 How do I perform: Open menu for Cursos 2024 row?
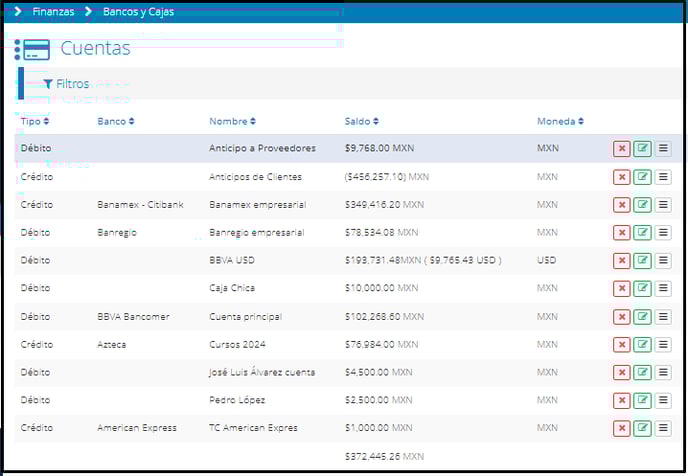[x=663, y=345]
